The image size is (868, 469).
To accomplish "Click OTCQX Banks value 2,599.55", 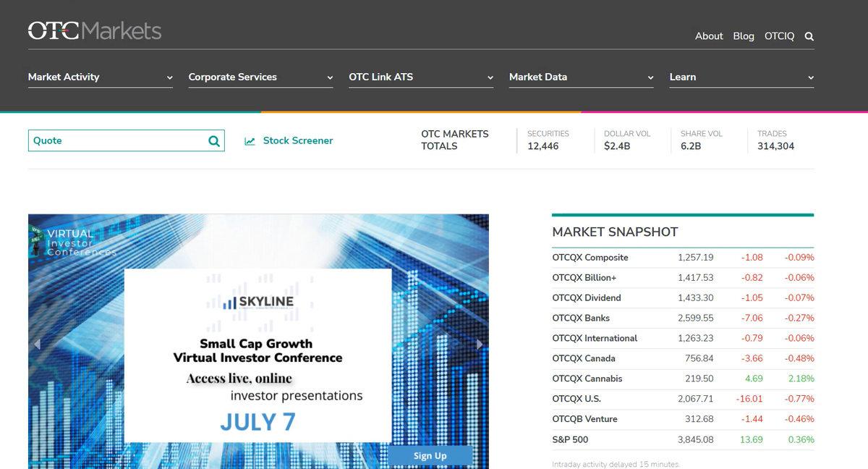I will tap(696, 318).
